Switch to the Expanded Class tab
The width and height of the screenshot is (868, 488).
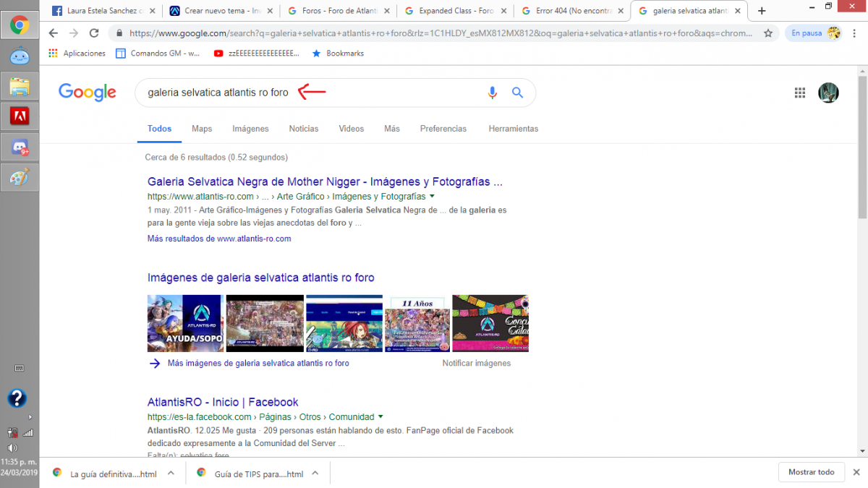(x=456, y=11)
